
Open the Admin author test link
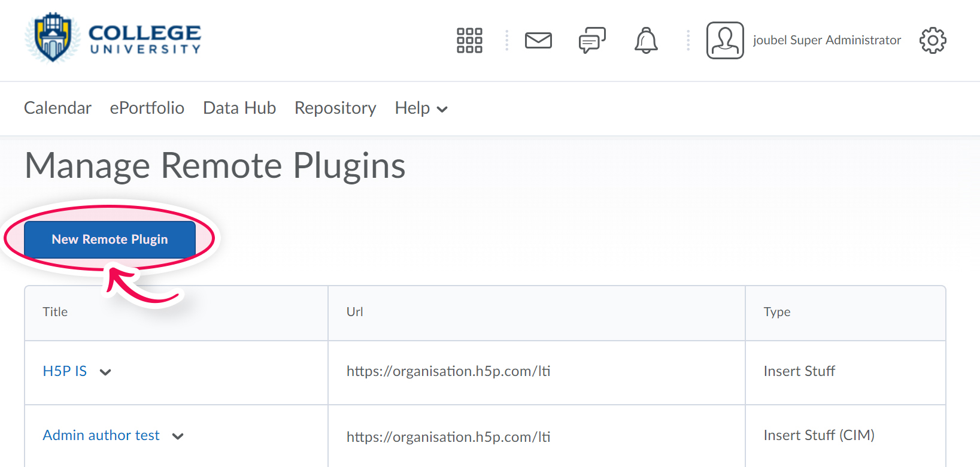101,435
